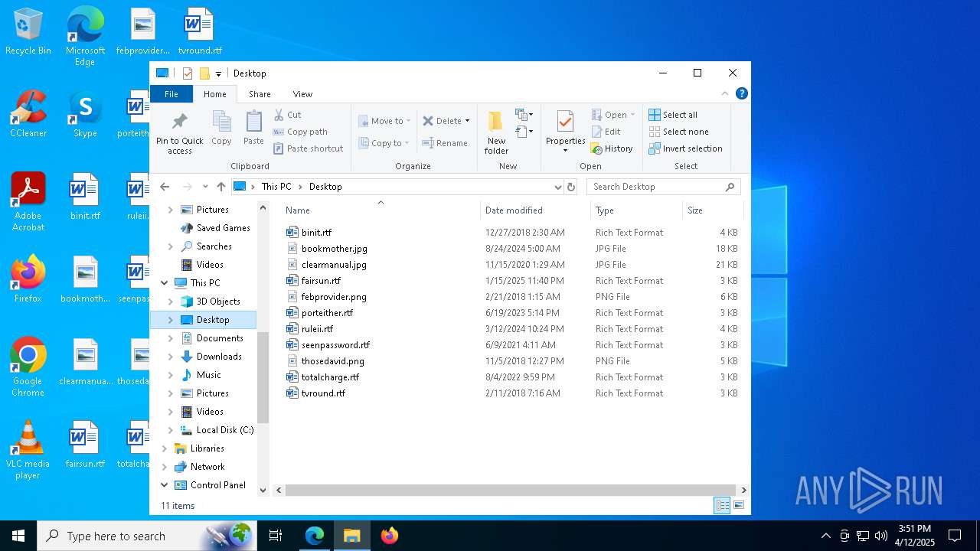The height and width of the screenshot is (551, 980).
Task: Click This PC segment in address breadcrumb
Action: pyautogui.click(x=276, y=187)
